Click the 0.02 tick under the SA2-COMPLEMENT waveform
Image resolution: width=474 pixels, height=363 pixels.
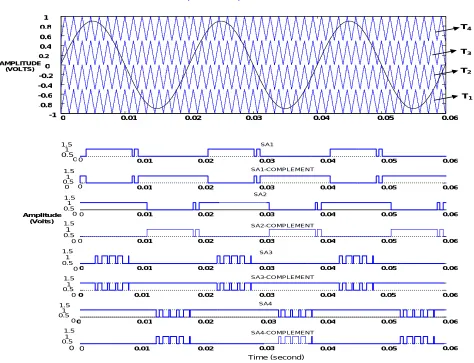pos(206,241)
